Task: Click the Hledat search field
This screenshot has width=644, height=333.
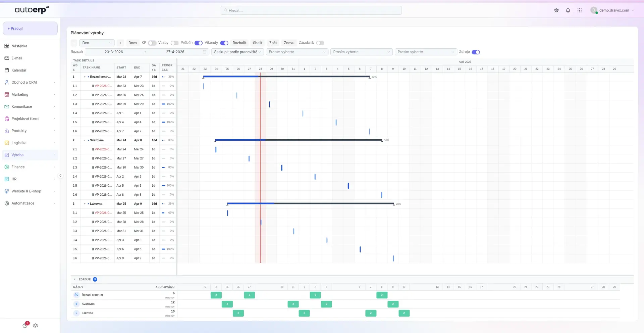Action: pyautogui.click(x=311, y=10)
